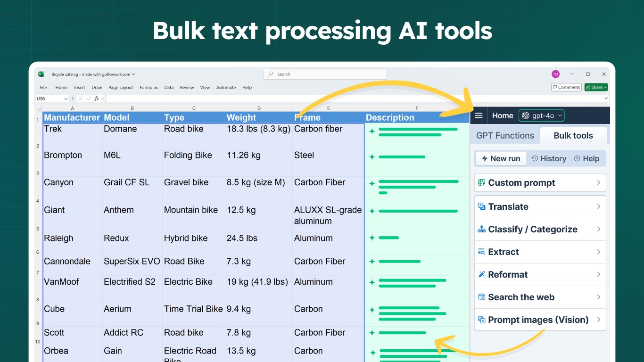Expand Search the web via its chevron

(599, 297)
